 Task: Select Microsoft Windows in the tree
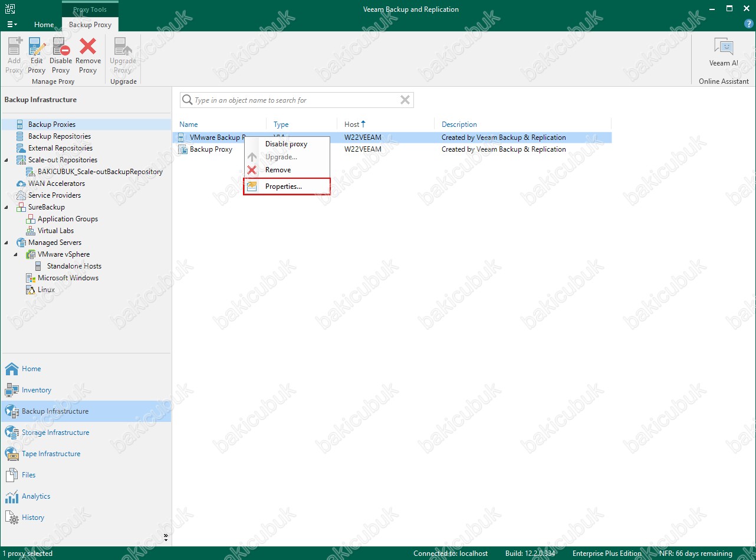[68, 278]
